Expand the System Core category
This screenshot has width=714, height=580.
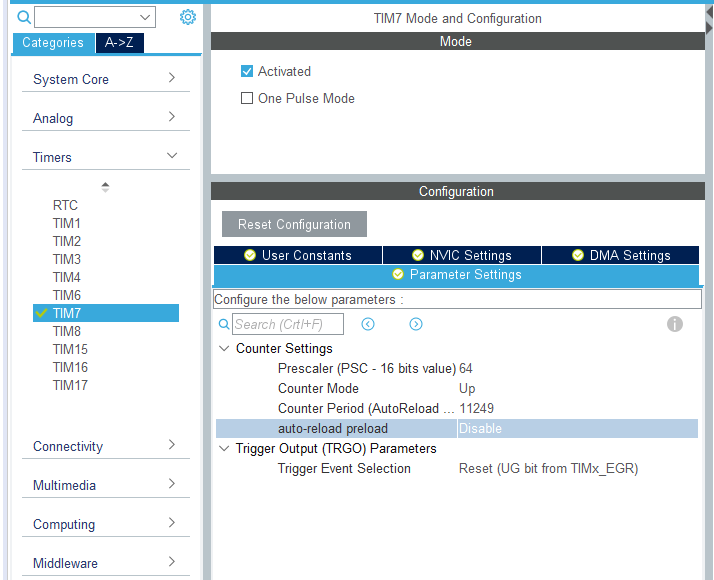(x=106, y=79)
